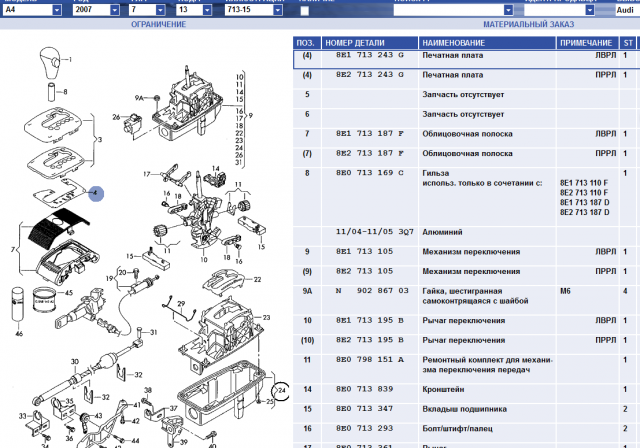Click callout 38 near the bracket

(x=148, y=390)
